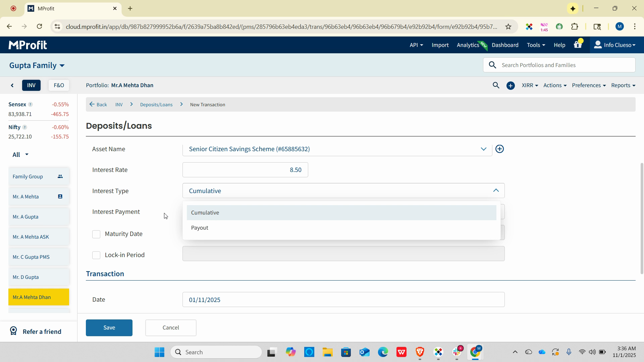The image size is (644, 362).
Task: Open Microsoft Edge from the taskbar
Action: 383,352
